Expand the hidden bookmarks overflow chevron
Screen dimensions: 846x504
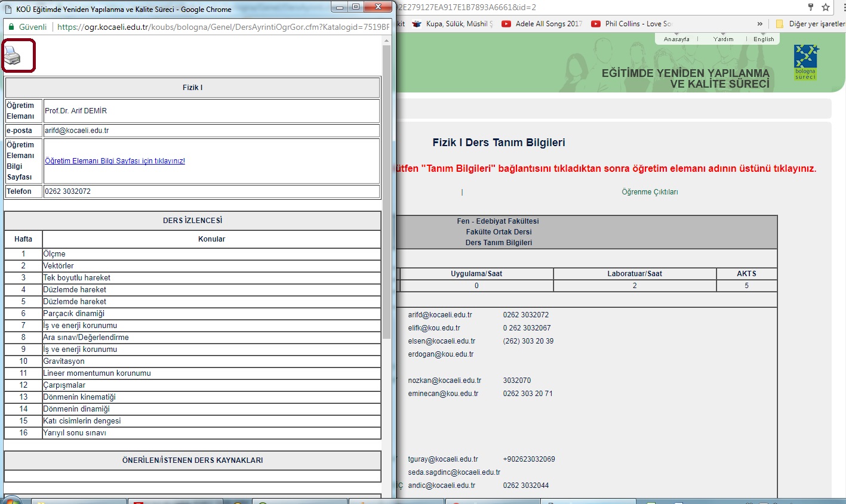click(759, 24)
